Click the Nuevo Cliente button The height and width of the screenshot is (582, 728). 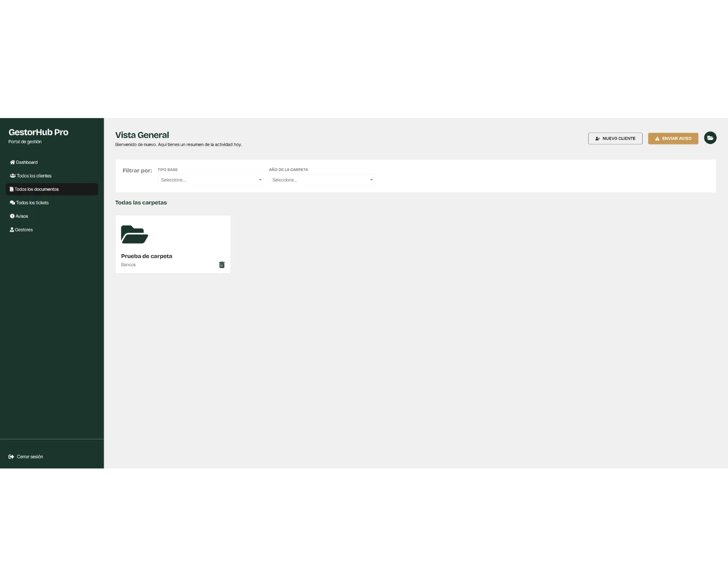[x=615, y=138]
